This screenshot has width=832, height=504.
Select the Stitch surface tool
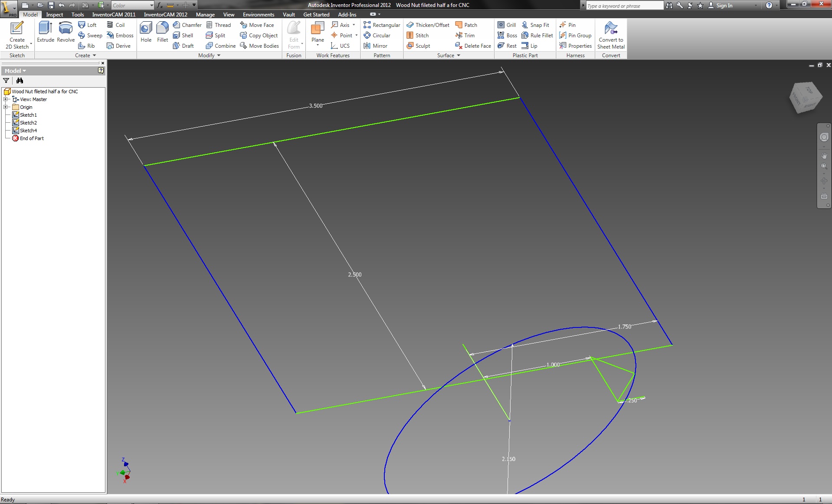click(418, 35)
